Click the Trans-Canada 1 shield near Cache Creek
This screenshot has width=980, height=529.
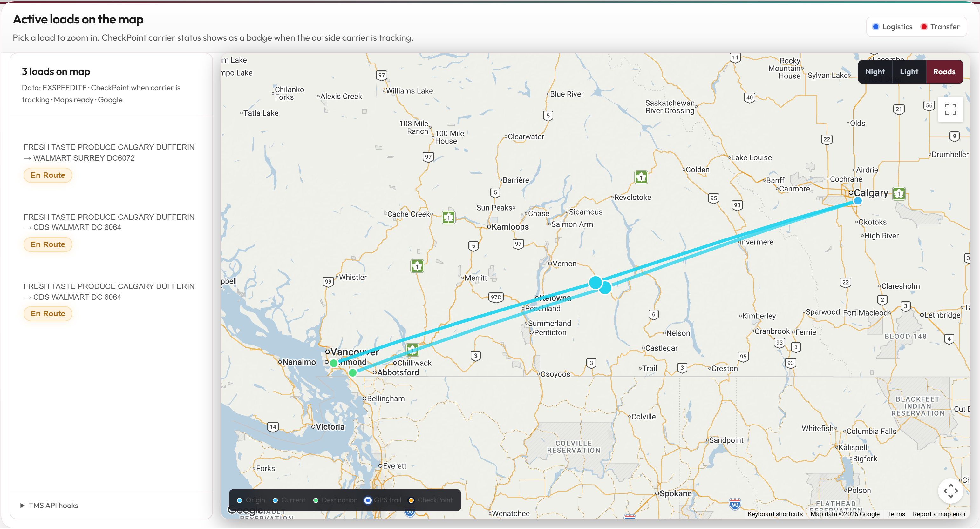[449, 218]
